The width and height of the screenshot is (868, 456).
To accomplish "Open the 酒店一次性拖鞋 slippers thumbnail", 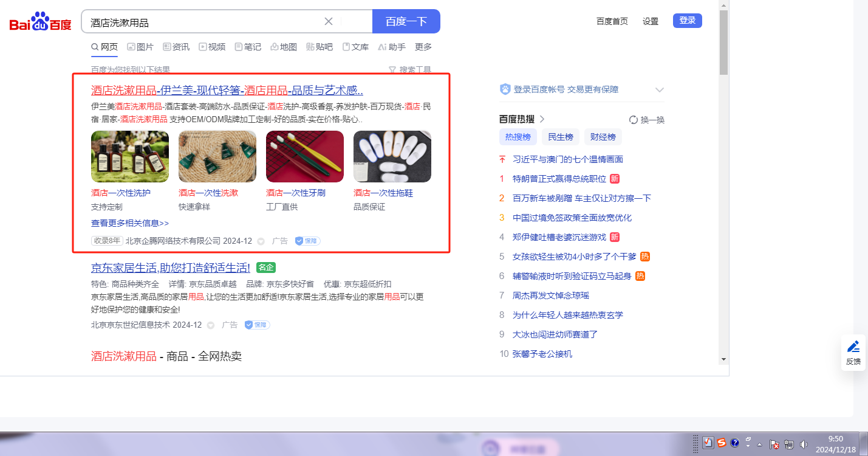I will [x=392, y=157].
